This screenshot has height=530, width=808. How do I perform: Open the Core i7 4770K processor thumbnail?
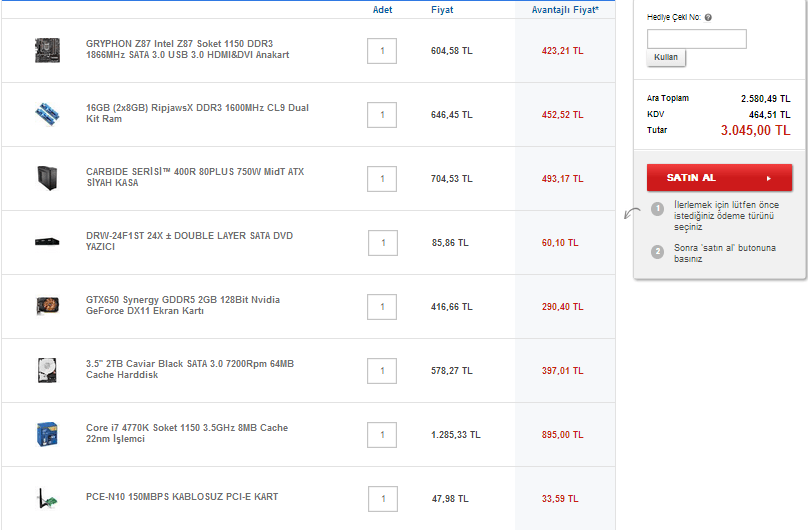[x=47, y=434]
